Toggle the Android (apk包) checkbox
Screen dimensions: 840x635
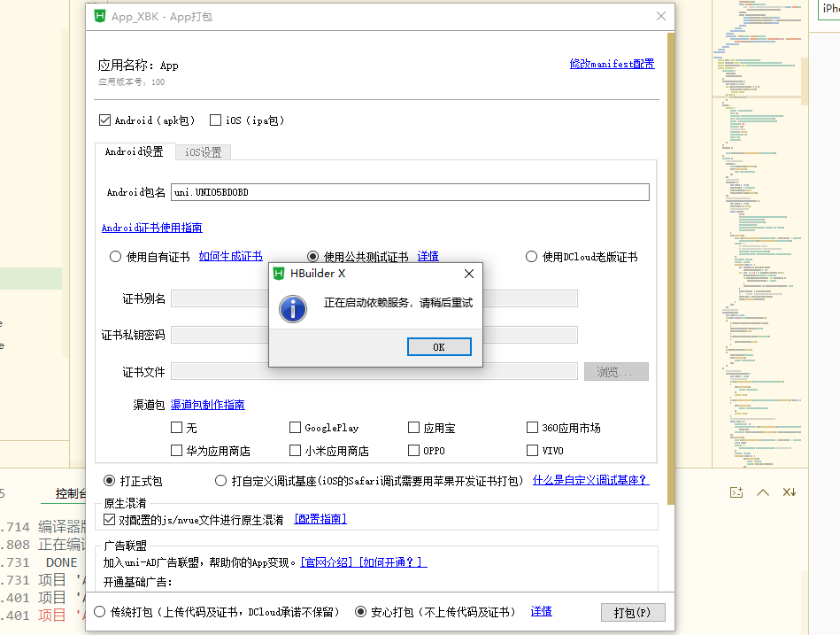point(105,120)
